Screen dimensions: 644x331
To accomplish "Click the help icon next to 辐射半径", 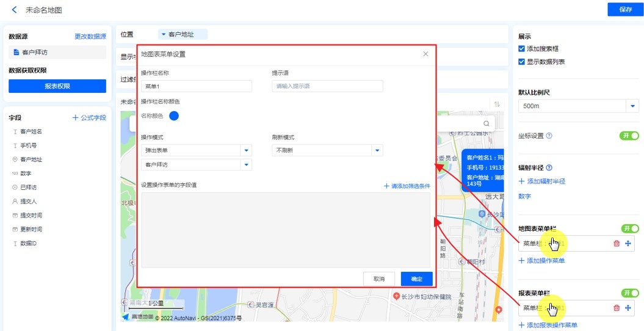I will click(x=549, y=168).
